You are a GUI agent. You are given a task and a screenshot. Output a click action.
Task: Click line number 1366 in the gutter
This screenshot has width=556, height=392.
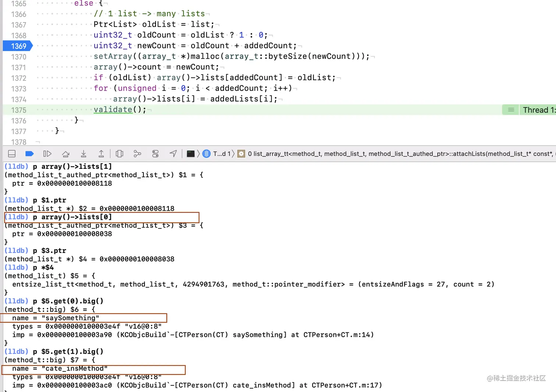pos(19,14)
